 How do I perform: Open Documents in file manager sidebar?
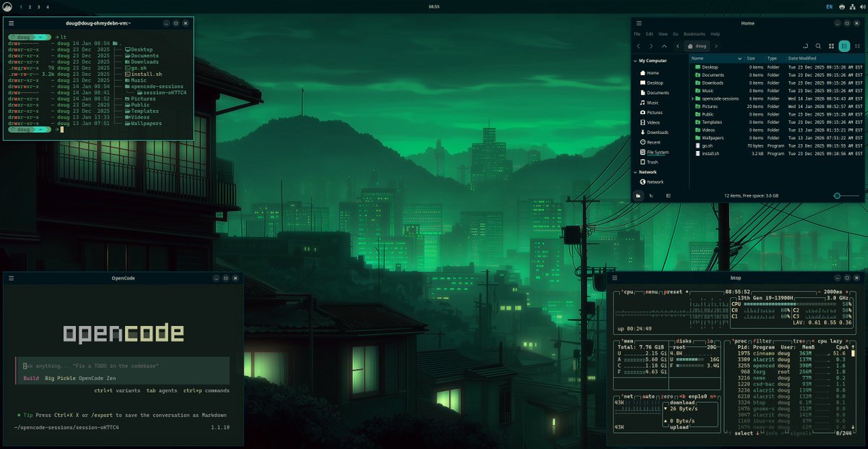tap(654, 93)
